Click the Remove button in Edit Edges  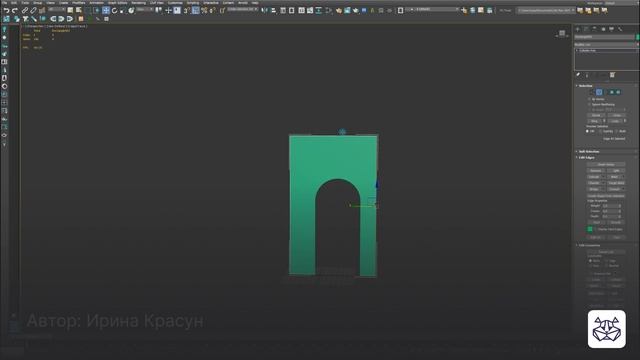click(596, 171)
